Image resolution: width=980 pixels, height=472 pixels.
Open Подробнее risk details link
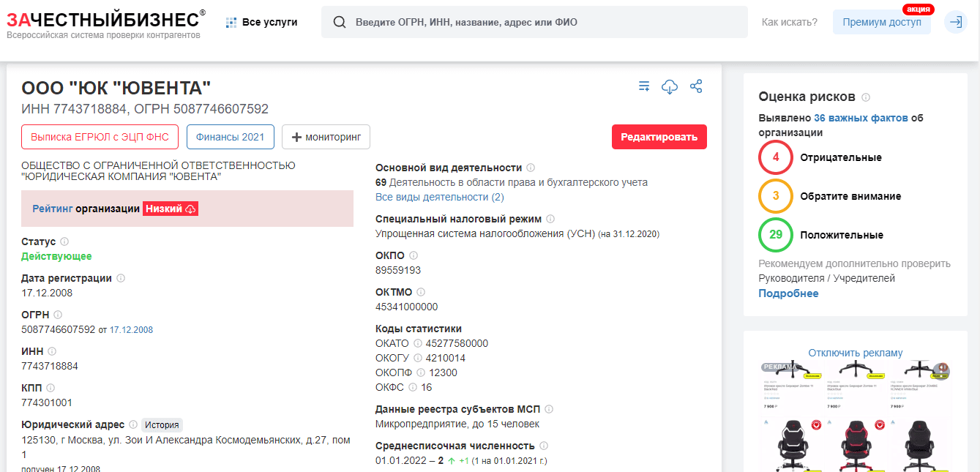click(x=788, y=293)
